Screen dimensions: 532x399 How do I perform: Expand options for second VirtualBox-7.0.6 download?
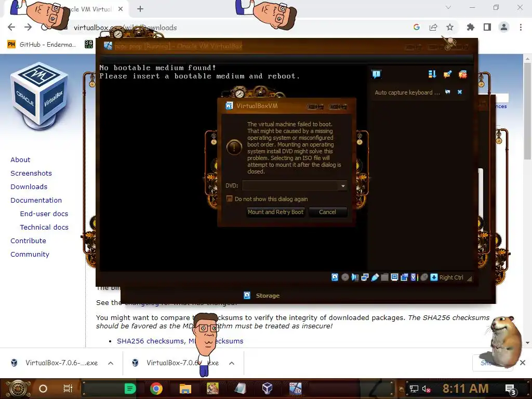[232, 363]
